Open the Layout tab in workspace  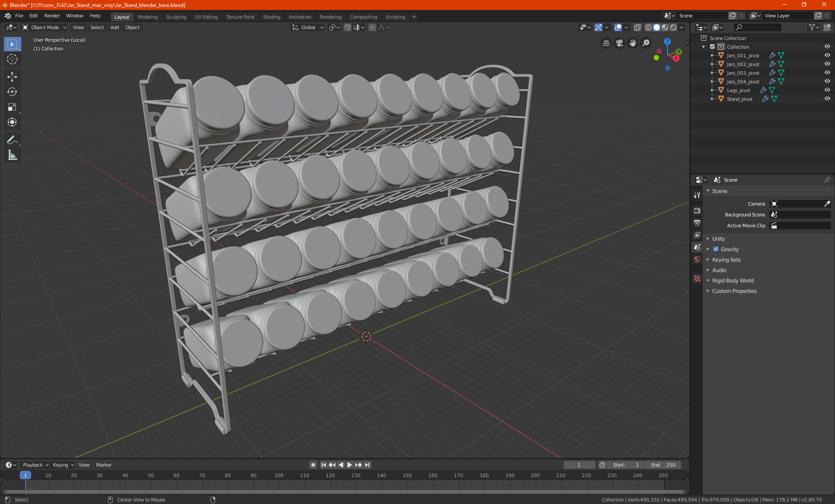(x=121, y=16)
